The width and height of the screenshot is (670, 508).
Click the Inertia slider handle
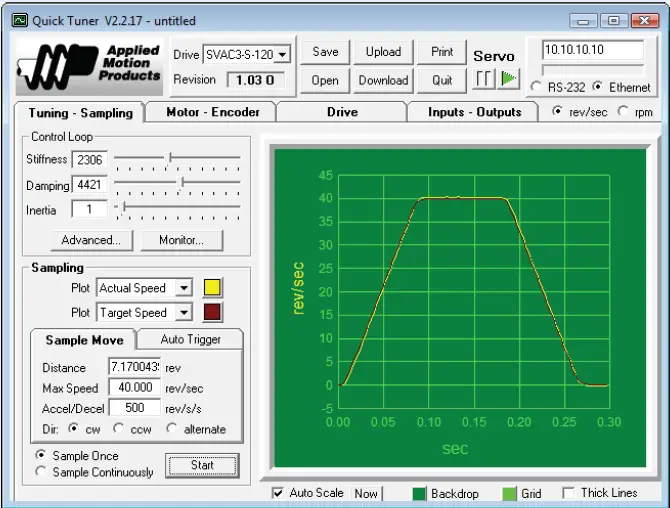[122, 207]
